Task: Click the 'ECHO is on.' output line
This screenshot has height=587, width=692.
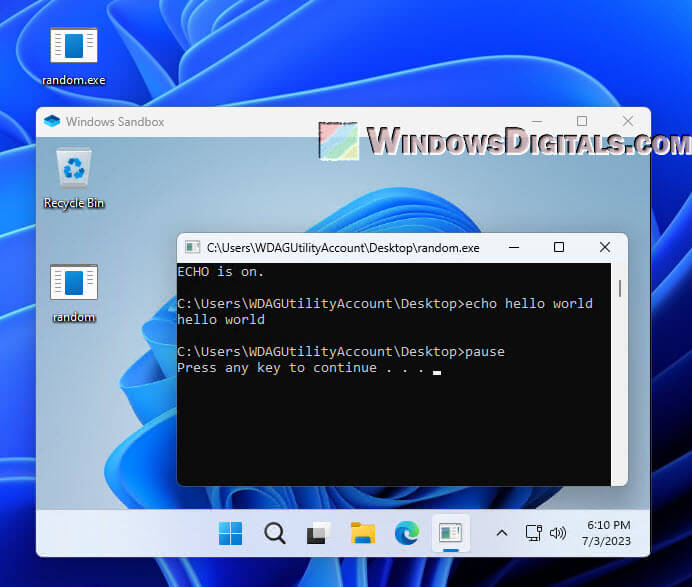Action: click(x=220, y=272)
